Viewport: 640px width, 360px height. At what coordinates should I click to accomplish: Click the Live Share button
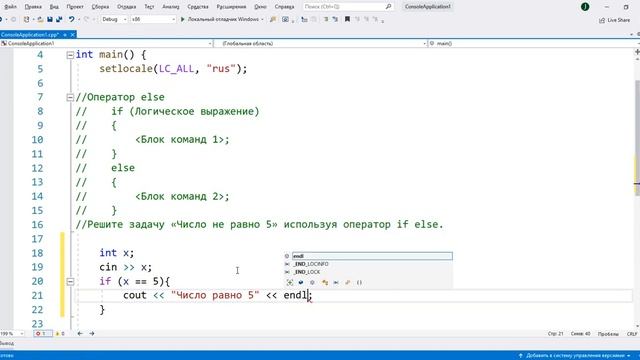coord(614,20)
